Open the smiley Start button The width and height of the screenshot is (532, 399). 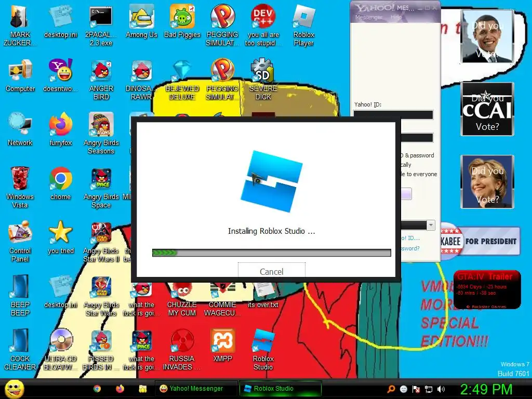click(x=14, y=389)
